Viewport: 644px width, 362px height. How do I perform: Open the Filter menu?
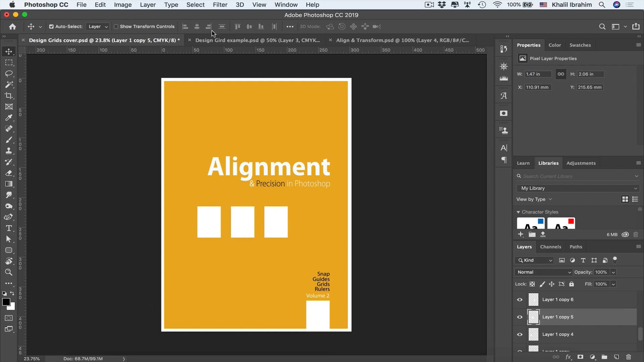click(x=220, y=5)
